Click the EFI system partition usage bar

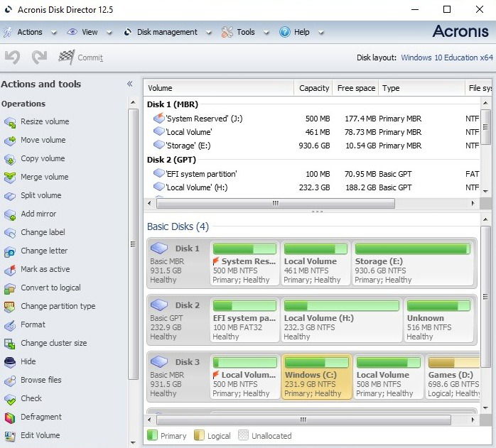coord(244,306)
